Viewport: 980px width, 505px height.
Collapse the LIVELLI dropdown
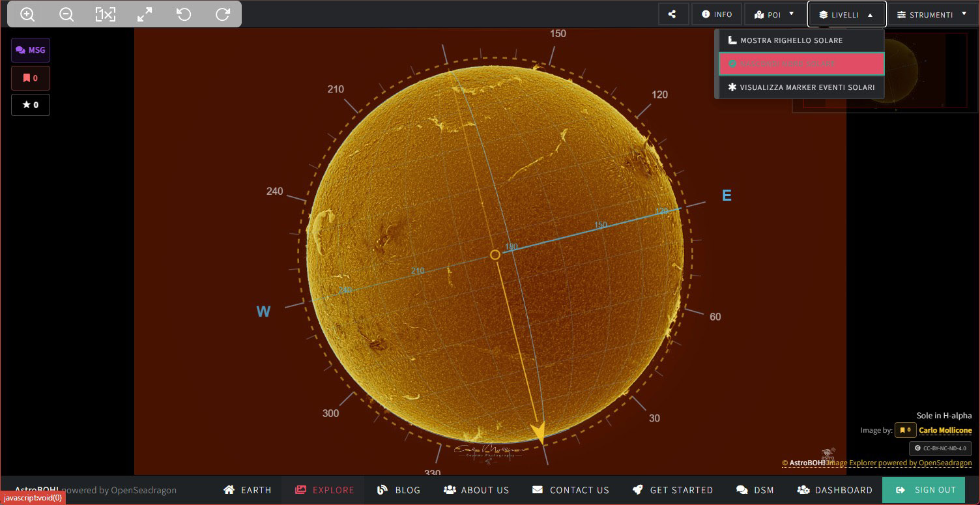tap(846, 14)
